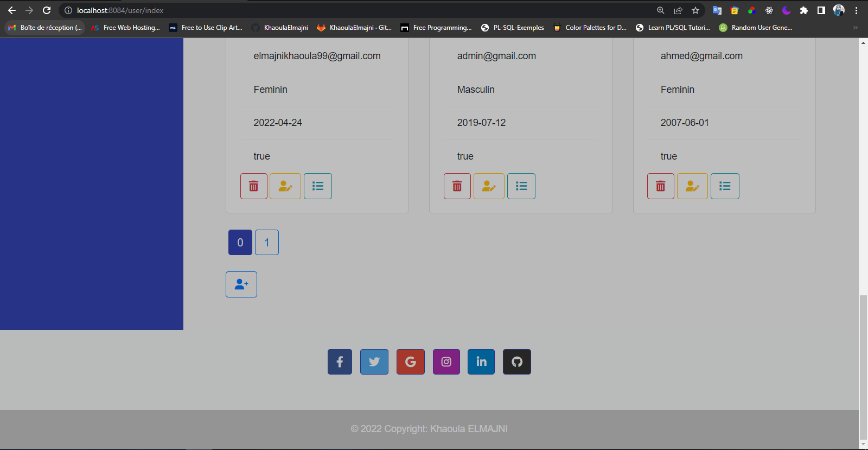
Task: Edit user ahmed@gmail.com with pencil icon
Action: click(692, 186)
